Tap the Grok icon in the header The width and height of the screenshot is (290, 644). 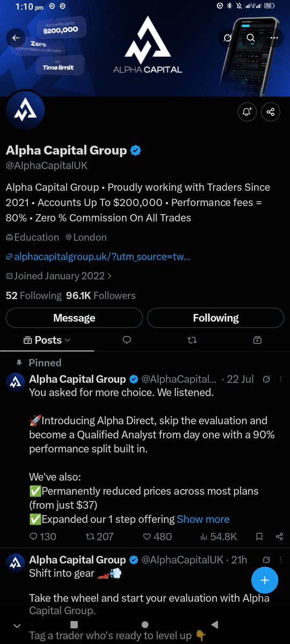(228, 38)
